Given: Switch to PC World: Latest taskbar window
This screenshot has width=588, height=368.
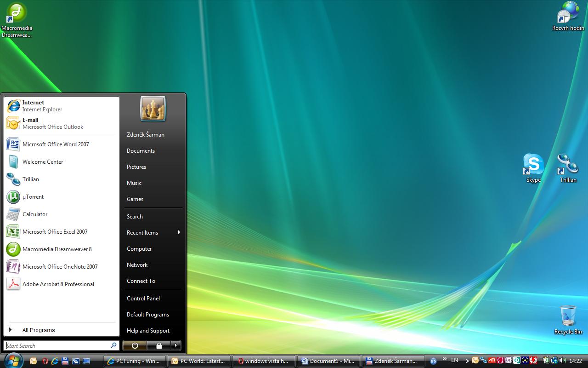Looking at the screenshot, I should pos(199,361).
